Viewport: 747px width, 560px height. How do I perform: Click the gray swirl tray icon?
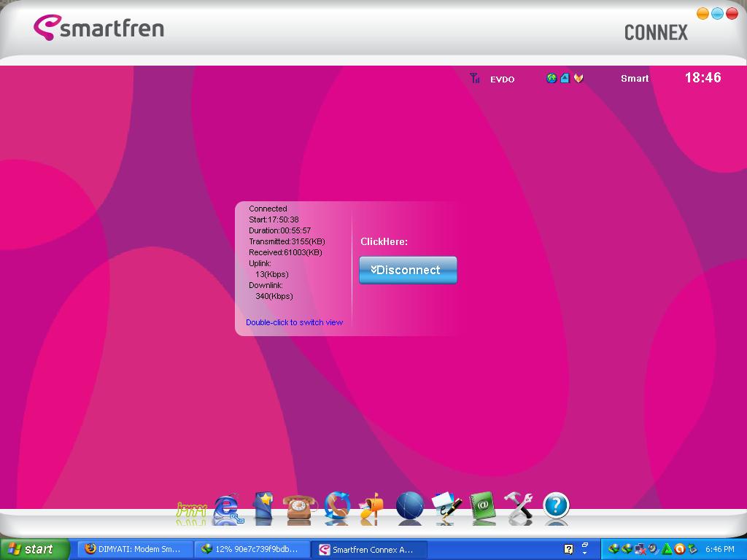pos(653,549)
